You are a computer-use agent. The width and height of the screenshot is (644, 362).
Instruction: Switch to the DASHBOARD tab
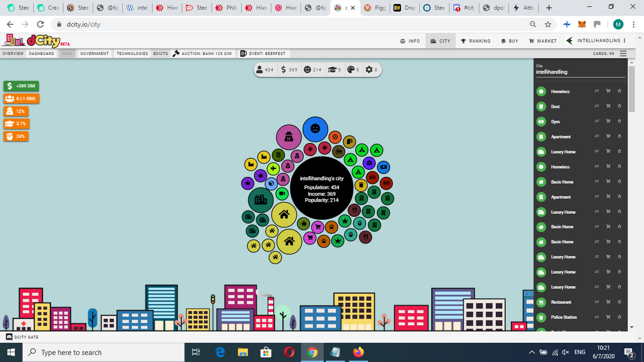click(x=42, y=54)
